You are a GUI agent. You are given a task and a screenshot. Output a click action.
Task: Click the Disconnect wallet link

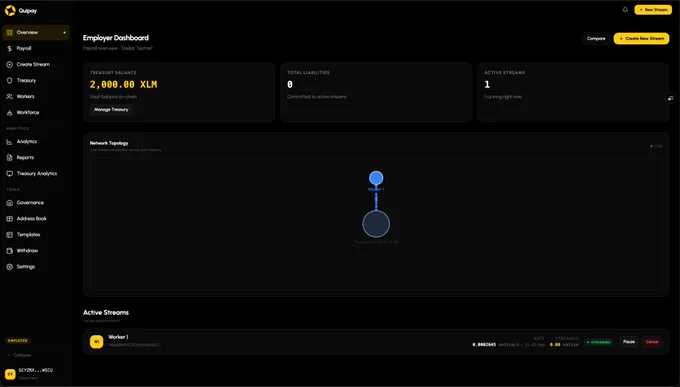pyautogui.click(x=28, y=378)
